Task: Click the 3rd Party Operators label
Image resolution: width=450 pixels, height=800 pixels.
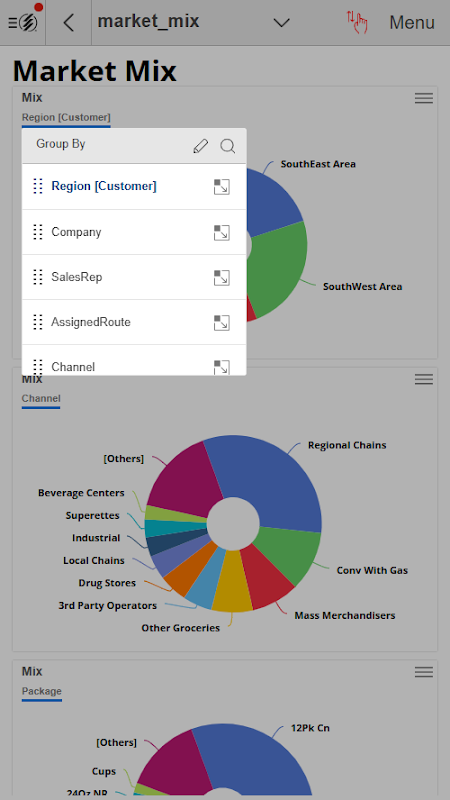Action: (x=108, y=606)
